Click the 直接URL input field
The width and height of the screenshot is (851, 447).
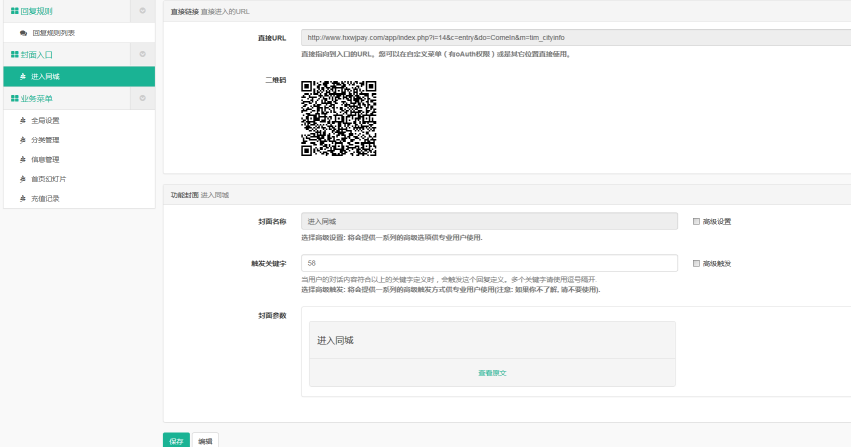pyautogui.click(x=576, y=37)
